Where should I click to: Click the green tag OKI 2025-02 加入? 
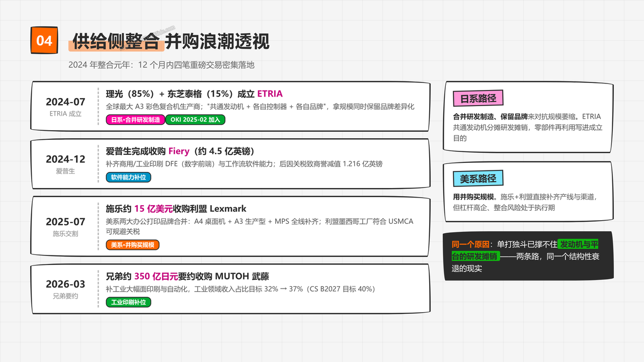[x=195, y=120]
